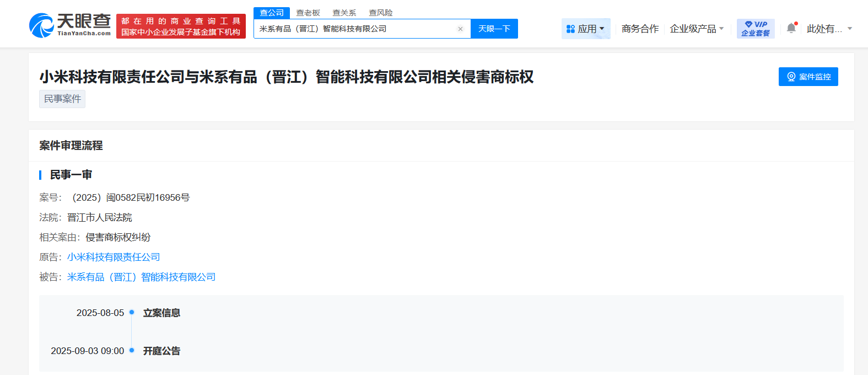This screenshot has width=868, height=375.
Task: Click case cause 侵害商标权纠纷
Action: [118, 237]
